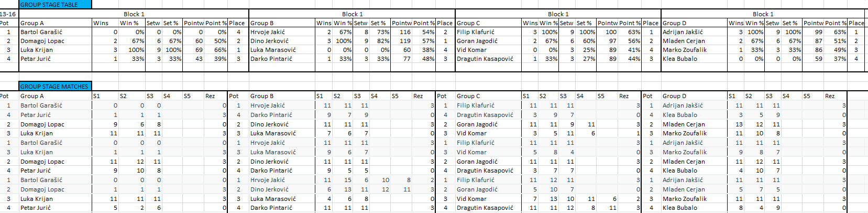This screenshot has width=868, height=213.
Task: Select Klea Bubalo in Group D standings table
Action: click(x=680, y=59)
